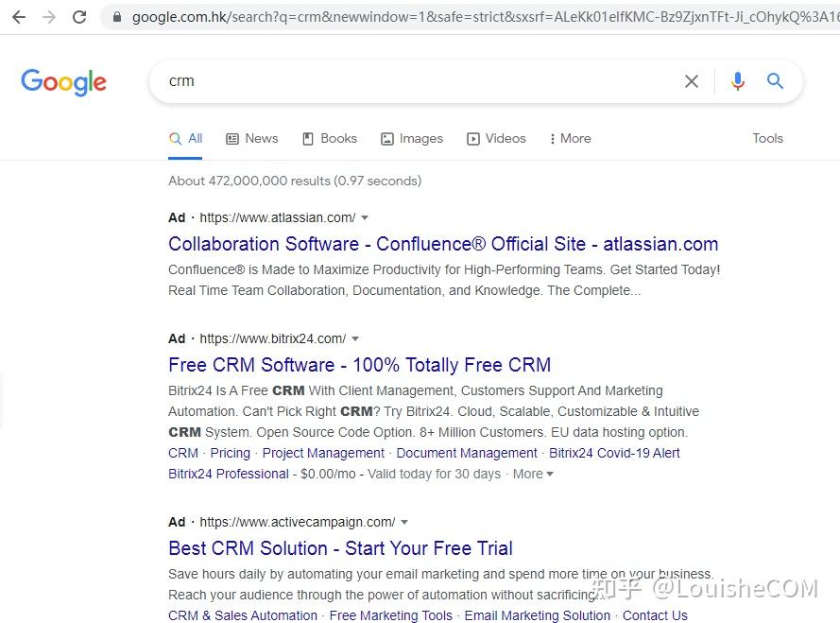Click the blue search magnifier icon
Viewport: 840px width, 623px height.
point(775,81)
